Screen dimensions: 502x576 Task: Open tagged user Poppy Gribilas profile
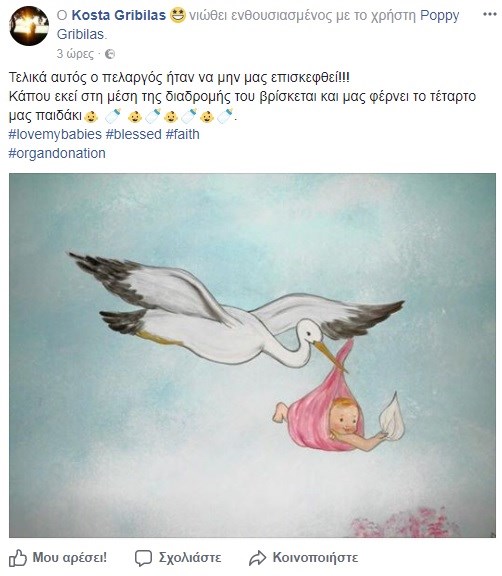[258, 25]
